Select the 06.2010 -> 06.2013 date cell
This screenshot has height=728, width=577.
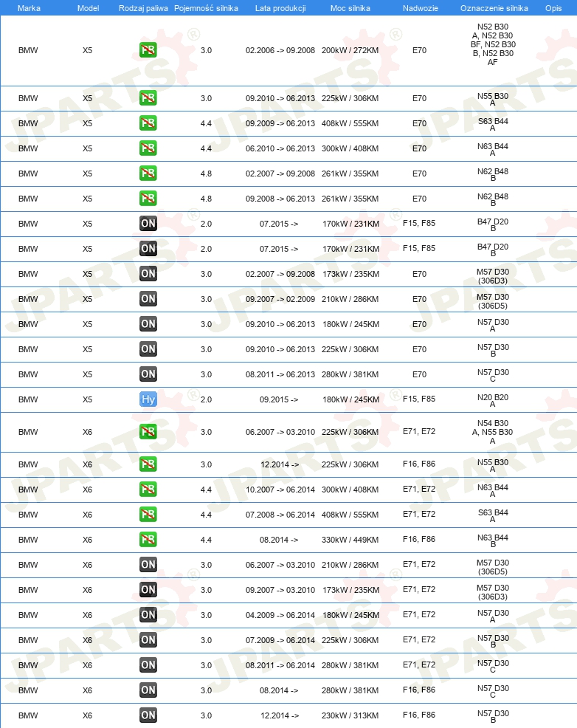pyautogui.click(x=280, y=148)
